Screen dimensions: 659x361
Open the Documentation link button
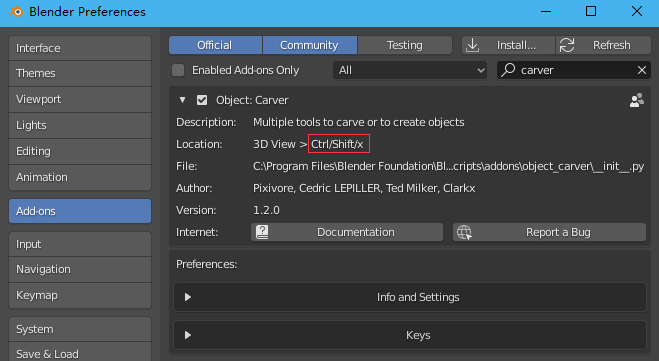347,232
